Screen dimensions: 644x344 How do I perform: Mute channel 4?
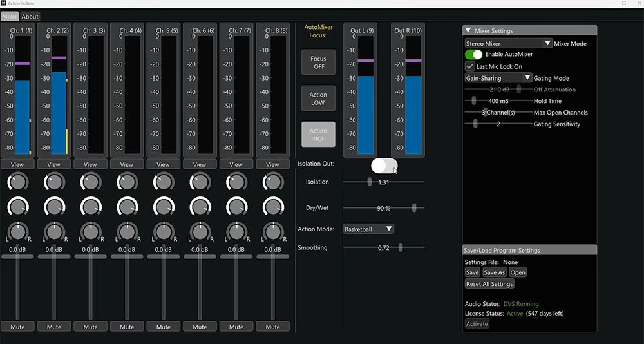126,327
